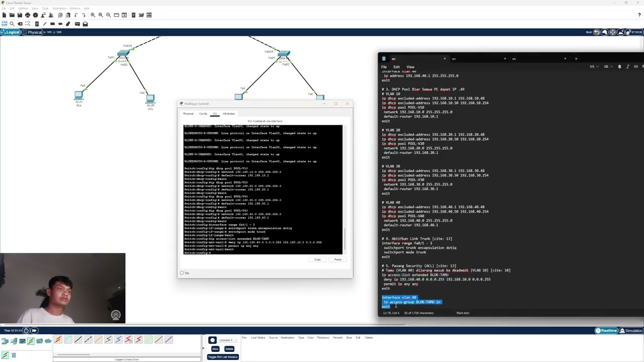Click Toggle PDU List Window button
This screenshot has height=362, width=644.
tap(222, 357)
